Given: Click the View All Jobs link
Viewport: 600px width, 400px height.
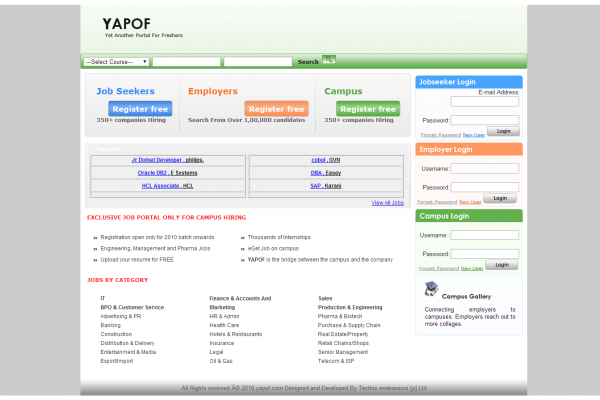Looking at the screenshot, I should pos(387,203).
